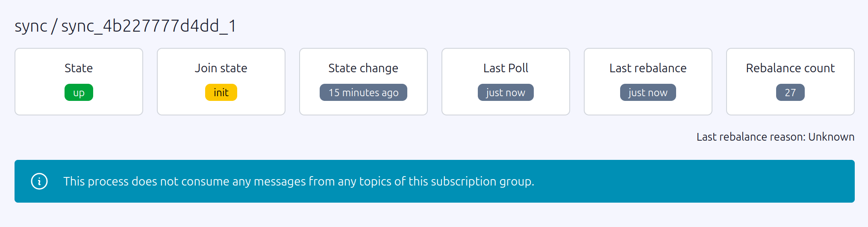Click the 'Last rebalance' card label
Image resolution: width=868 pixels, height=227 pixels.
[x=648, y=68]
